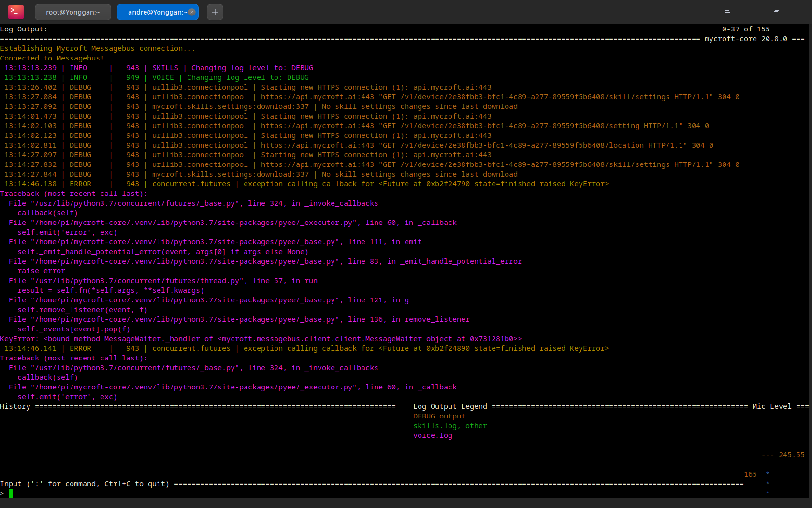The height and width of the screenshot is (508, 812).
Task: Switch to the root@Yonggan:~ tab
Action: (x=73, y=12)
